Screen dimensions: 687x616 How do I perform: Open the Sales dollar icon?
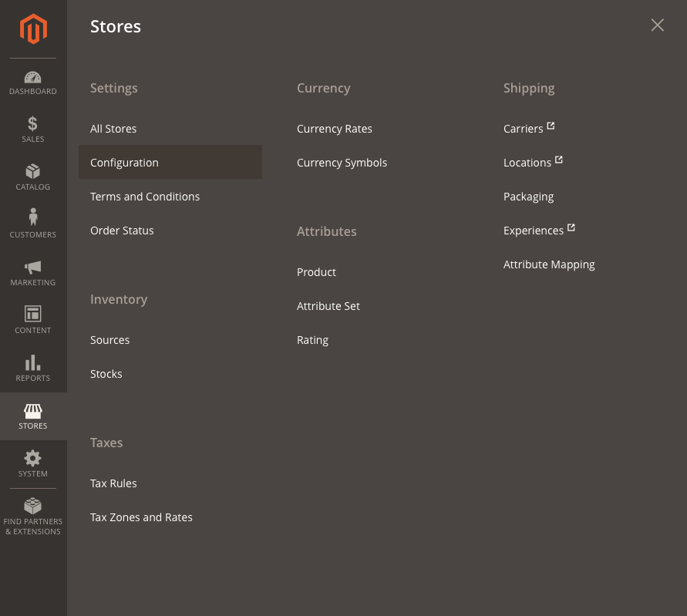click(x=33, y=124)
